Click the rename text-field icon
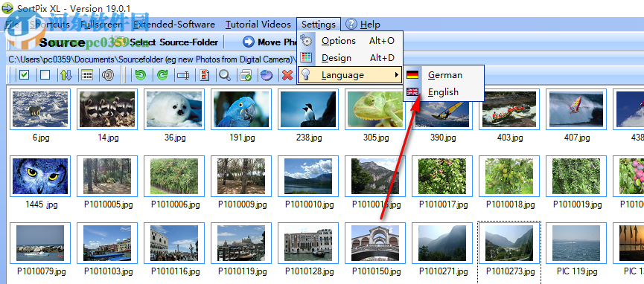644x284 pixels. (x=182, y=75)
